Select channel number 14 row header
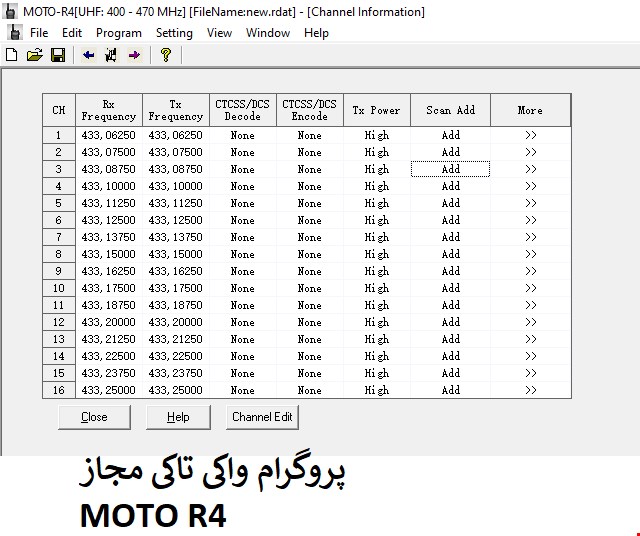This screenshot has width=640, height=536. (x=59, y=356)
